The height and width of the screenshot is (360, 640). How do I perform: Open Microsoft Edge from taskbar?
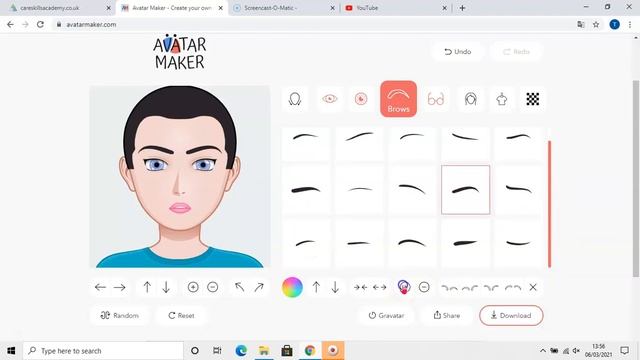(241, 351)
